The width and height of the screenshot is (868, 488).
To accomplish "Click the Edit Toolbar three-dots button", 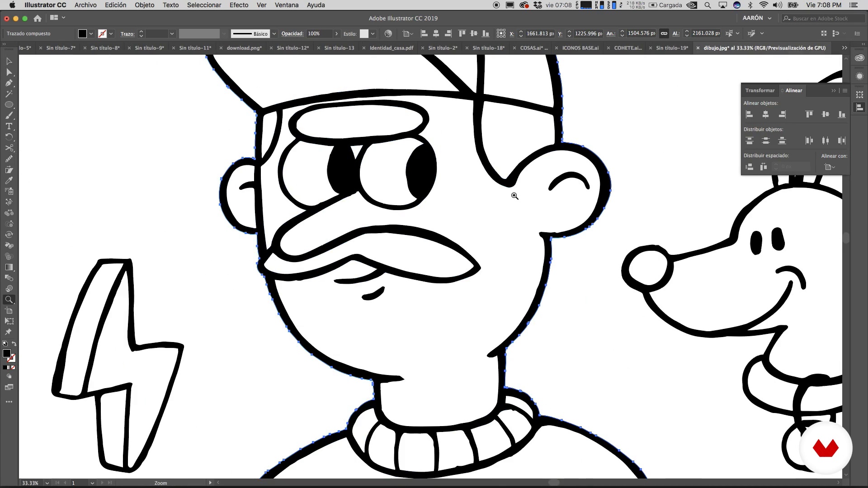I will 9,402.
